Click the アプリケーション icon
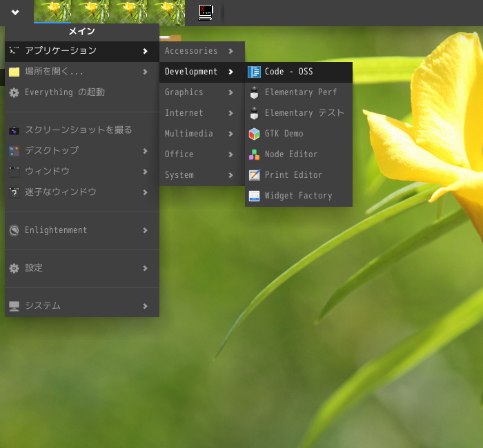Screen dimensions: 483x448 14,50
